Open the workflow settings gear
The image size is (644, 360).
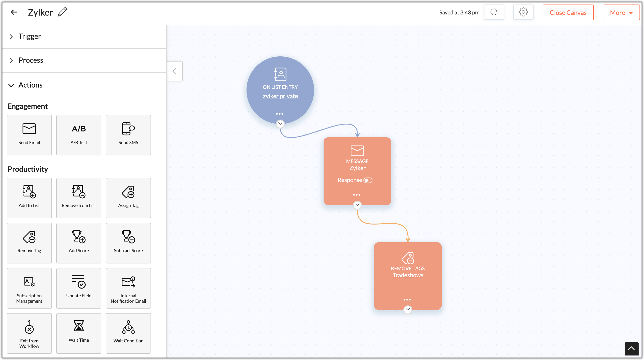coord(523,12)
